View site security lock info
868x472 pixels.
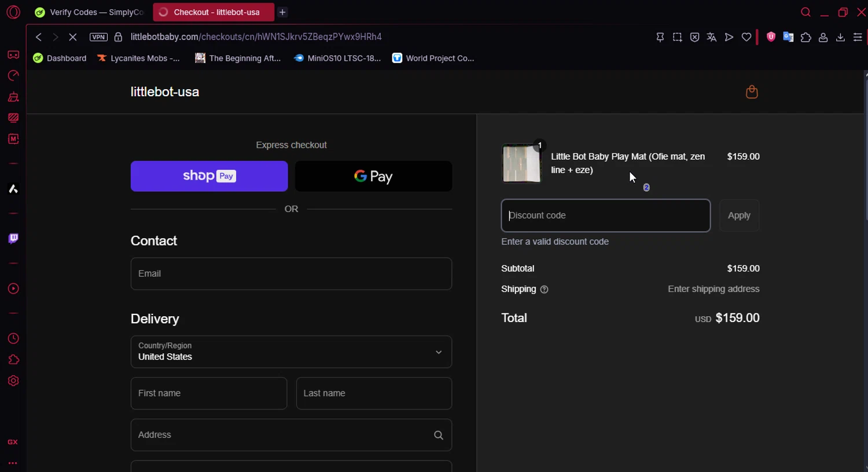118,37
